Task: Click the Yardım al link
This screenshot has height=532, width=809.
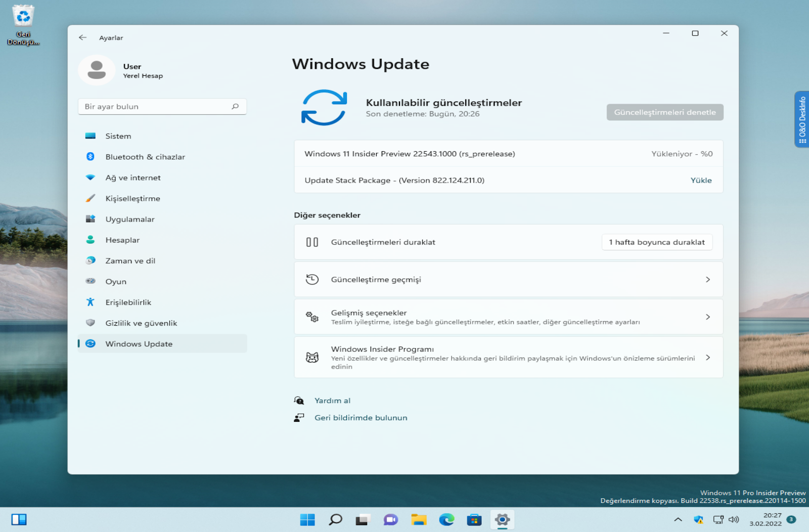Action: coord(332,401)
